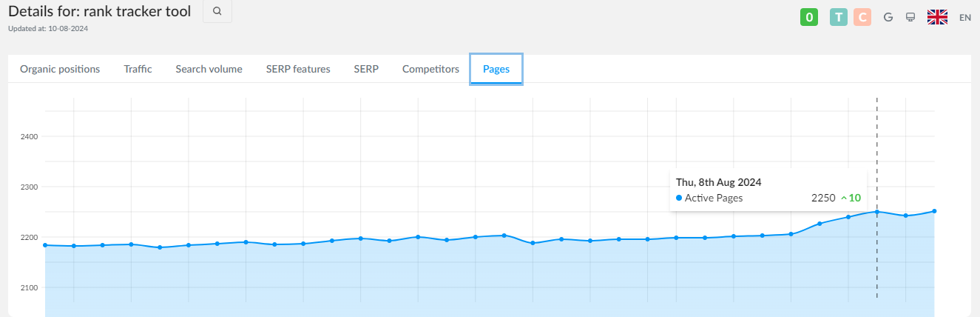Image resolution: width=980 pixels, height=317 pixels.
Task: Click the UK flag icon
Action: coord(938,17)
